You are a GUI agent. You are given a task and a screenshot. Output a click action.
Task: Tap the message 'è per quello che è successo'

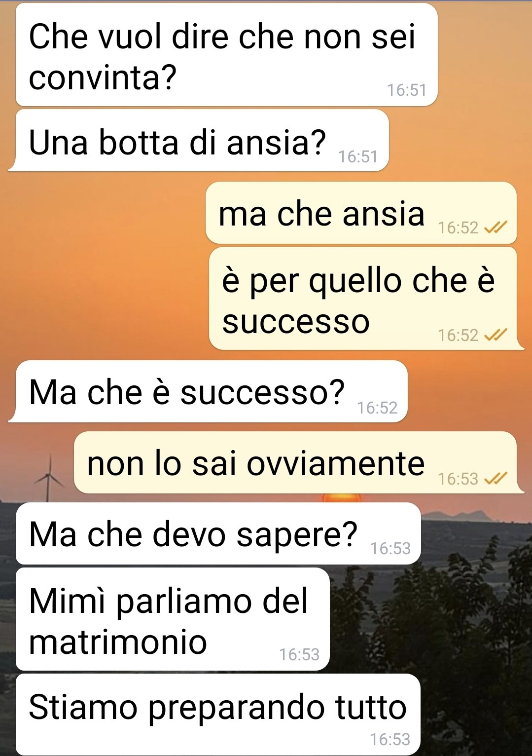[x=366, y=299]
